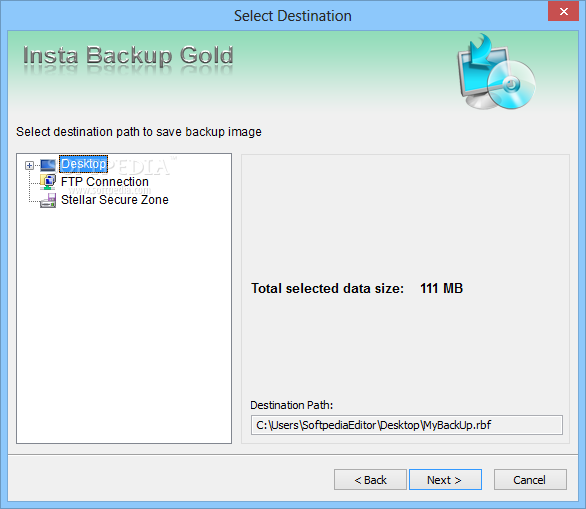This screenshot has width=586, height=509.
Task: Select FTP Connection as destination
Action: tap(105, 182)
